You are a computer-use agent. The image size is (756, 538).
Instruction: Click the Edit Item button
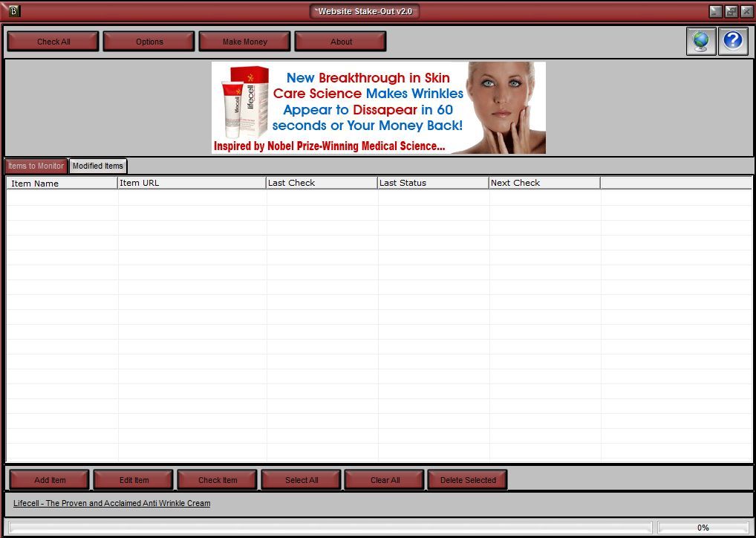point(134,480)
